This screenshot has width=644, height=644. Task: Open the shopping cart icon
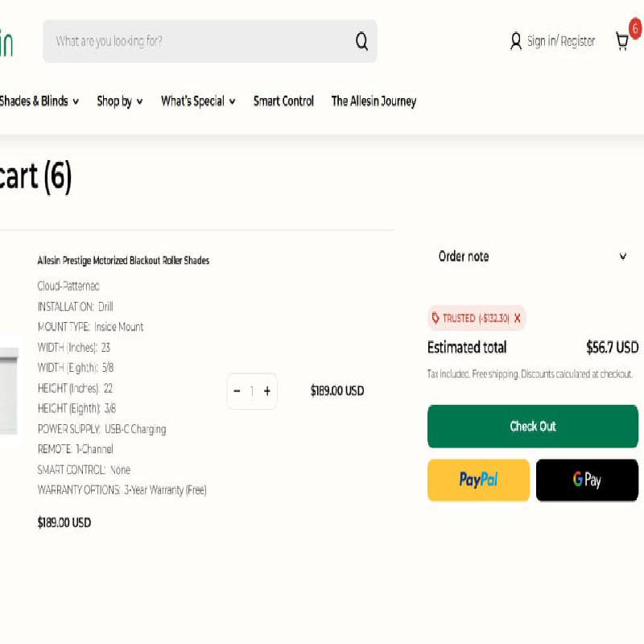click(x=622, y=41)
